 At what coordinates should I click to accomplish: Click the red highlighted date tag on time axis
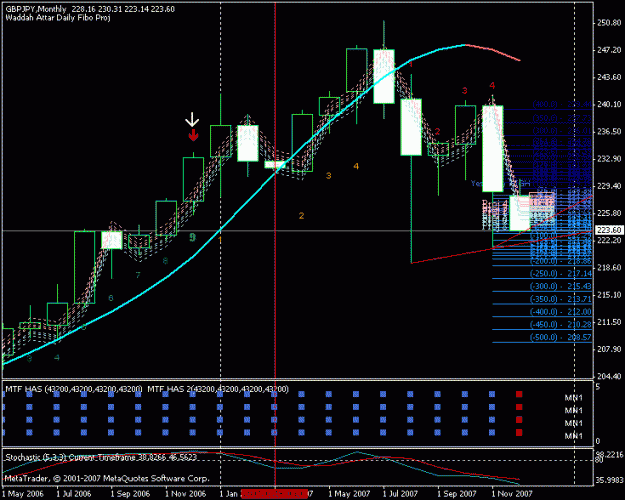point(274,494)
